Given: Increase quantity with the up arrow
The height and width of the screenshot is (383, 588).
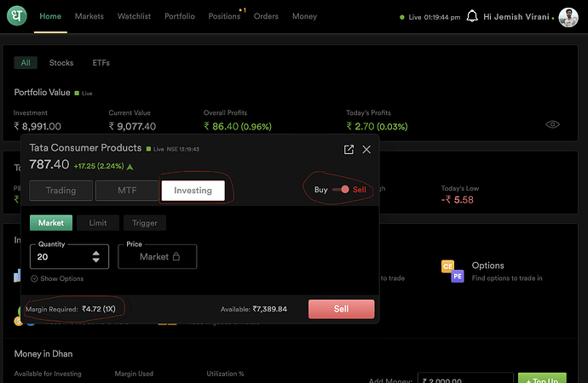Looking at the screenshot, I should point(95,252).
